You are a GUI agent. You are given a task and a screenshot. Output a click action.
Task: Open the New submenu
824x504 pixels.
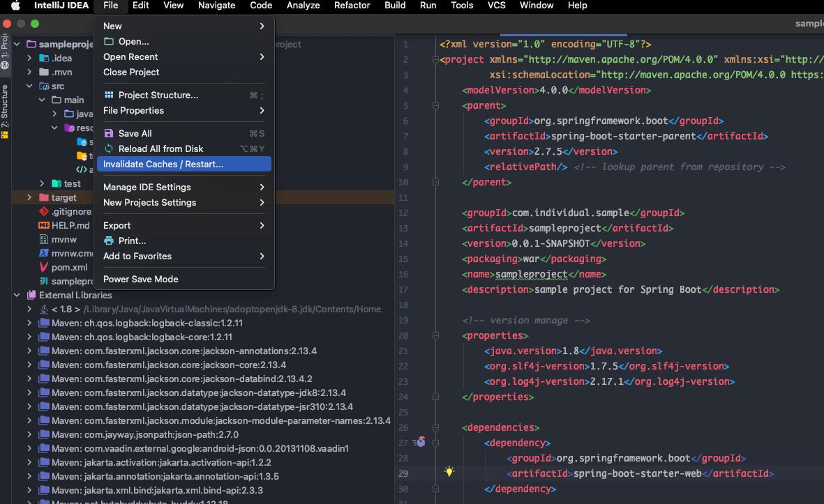point(184,26)
